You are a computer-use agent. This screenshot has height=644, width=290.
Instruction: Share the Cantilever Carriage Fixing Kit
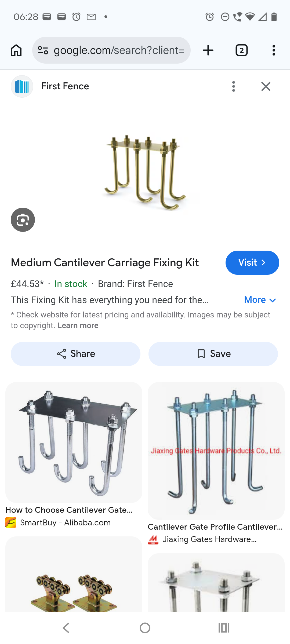[75, 354]
